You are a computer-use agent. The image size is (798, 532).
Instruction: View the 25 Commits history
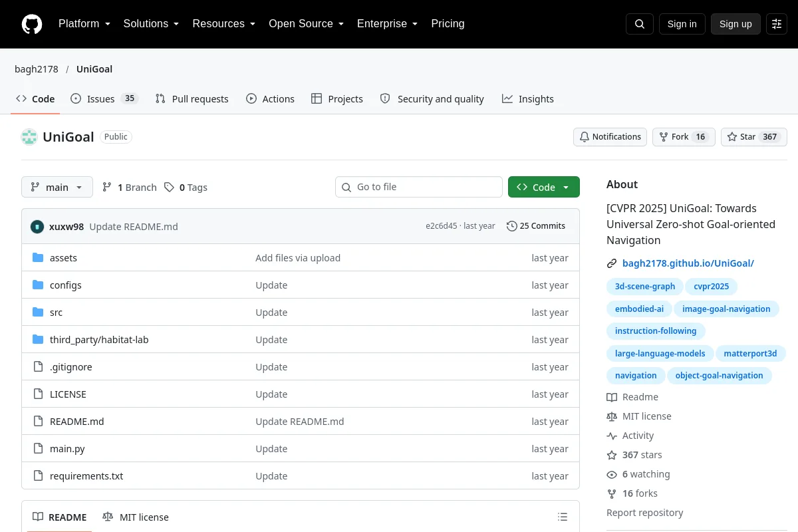[536, 226]
